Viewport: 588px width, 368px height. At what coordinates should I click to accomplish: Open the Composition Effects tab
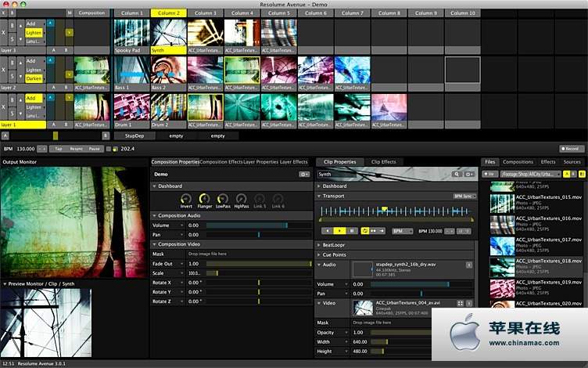(221, 162)
